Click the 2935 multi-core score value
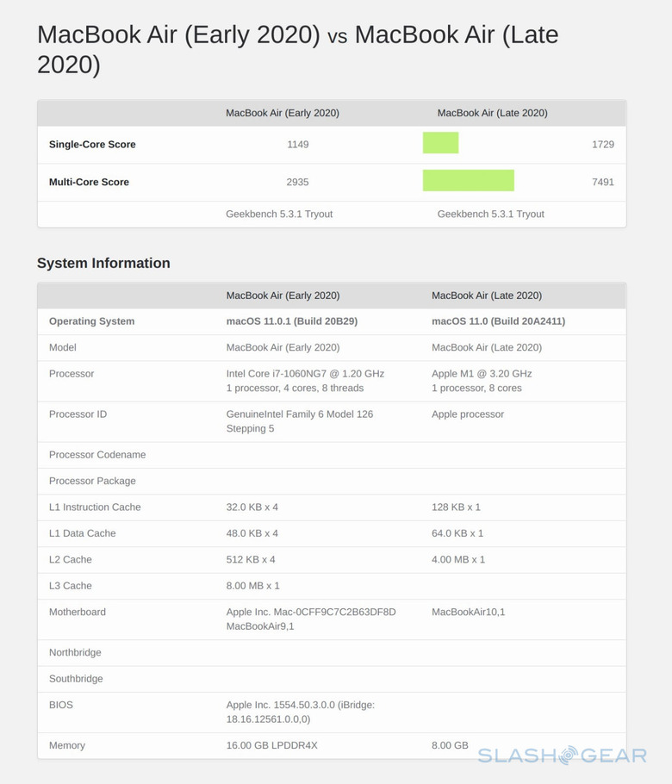The width and height of the screenshot is (672, 784). (297, 183)
